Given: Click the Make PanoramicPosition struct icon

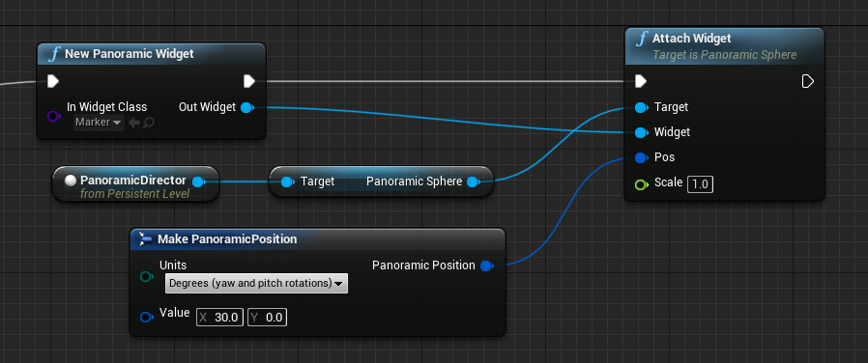Looking at the screenshot, I should (145, 238).
